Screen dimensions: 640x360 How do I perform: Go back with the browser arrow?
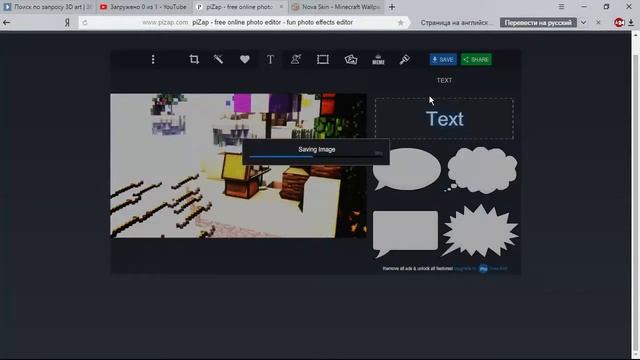click(7, 23)
